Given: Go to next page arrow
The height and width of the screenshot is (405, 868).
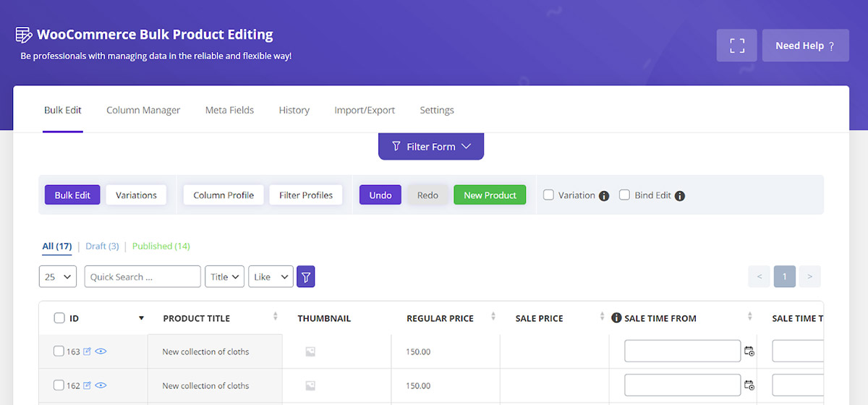Looking at the screenshot, I should (809, 276).
